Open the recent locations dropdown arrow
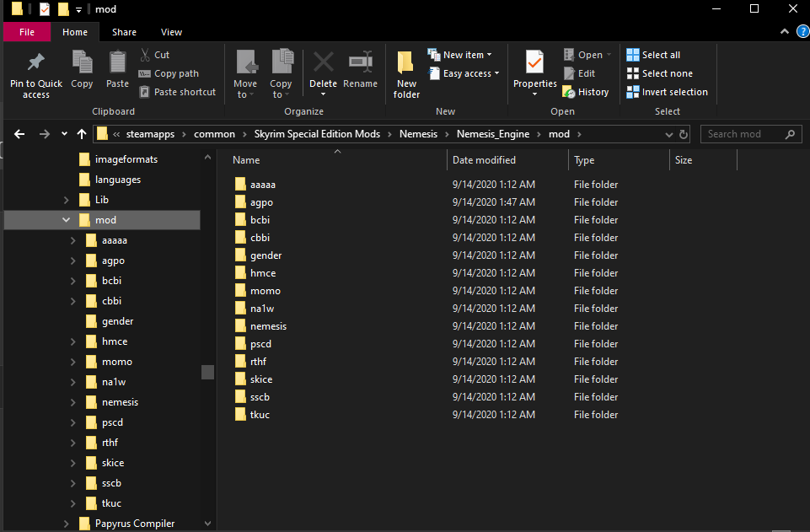The width and height of the screenshot is (810, 532). pyautogui.click(x=64, y=134)
